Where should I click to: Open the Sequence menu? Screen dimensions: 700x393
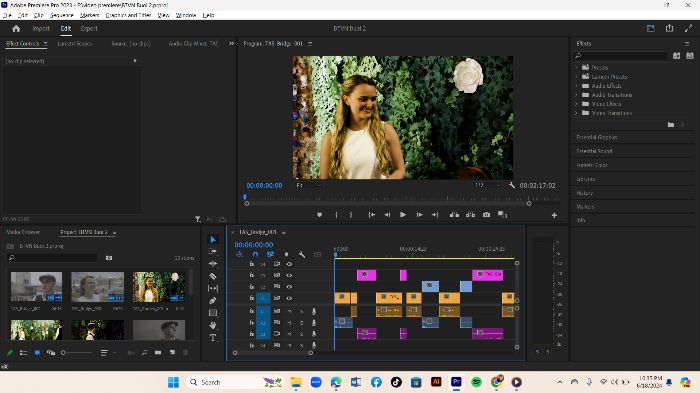coord(62,15)
